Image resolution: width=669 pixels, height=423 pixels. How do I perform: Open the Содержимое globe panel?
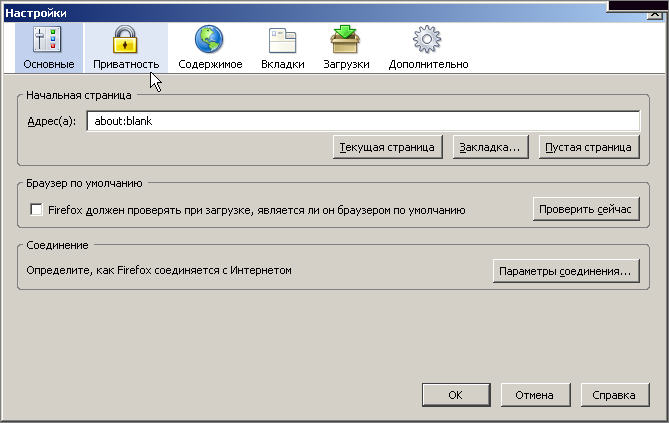point(210,48)
